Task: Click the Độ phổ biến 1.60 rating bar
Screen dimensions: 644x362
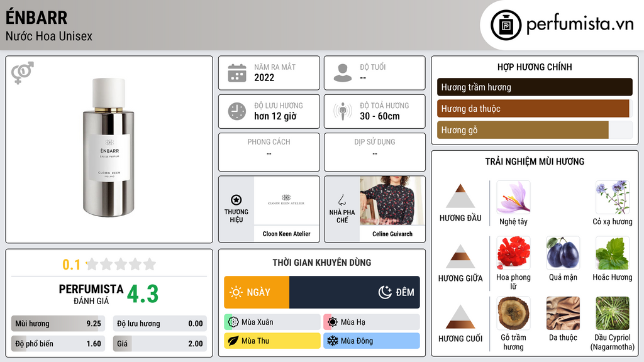Action: click(x=58, y=344)
